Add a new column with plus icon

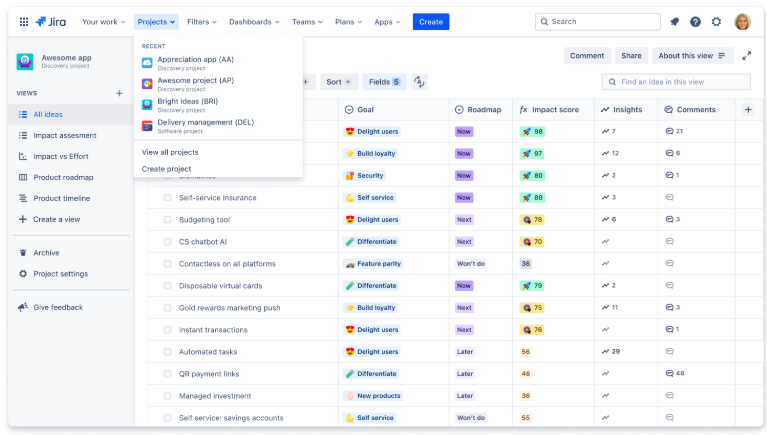[x=748, y=110]
